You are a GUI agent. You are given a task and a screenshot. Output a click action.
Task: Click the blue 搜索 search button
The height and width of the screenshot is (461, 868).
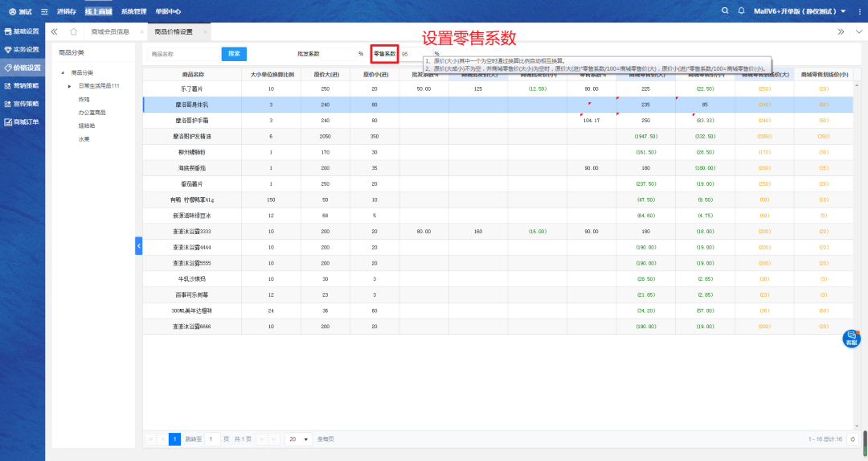coord(234,54)
